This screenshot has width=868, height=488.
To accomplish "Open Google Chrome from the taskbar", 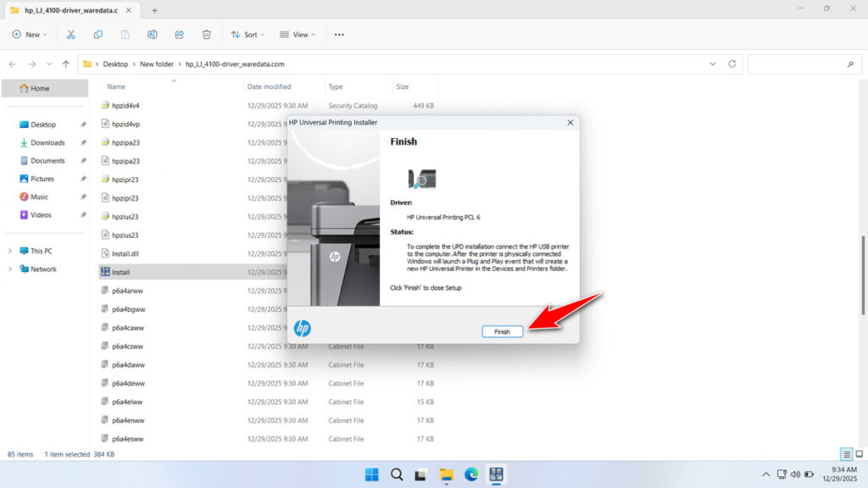I will (471, 474).
